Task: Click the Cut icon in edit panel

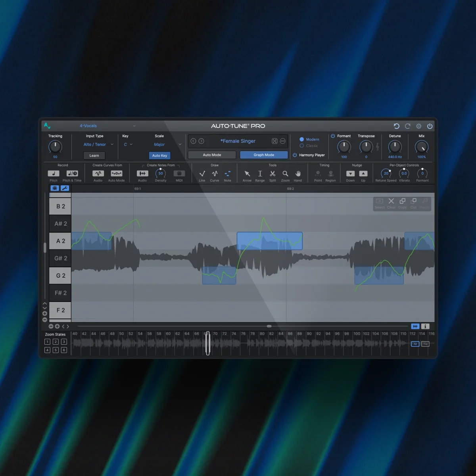Action: (x=413, y=201)
